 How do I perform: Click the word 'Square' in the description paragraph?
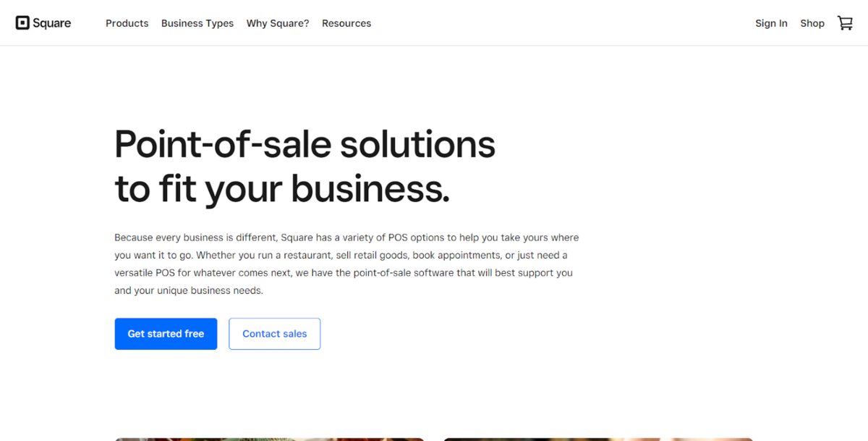pos(297,238)
